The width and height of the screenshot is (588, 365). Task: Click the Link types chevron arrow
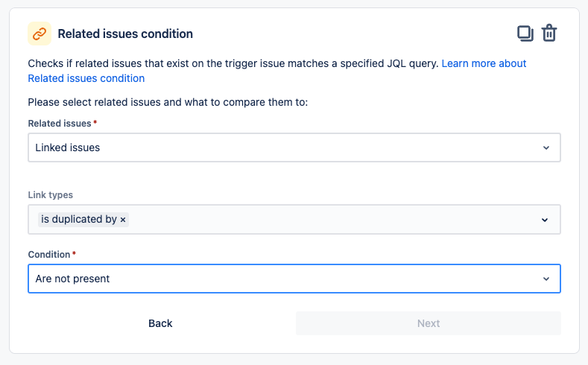[x=546, y=220]
